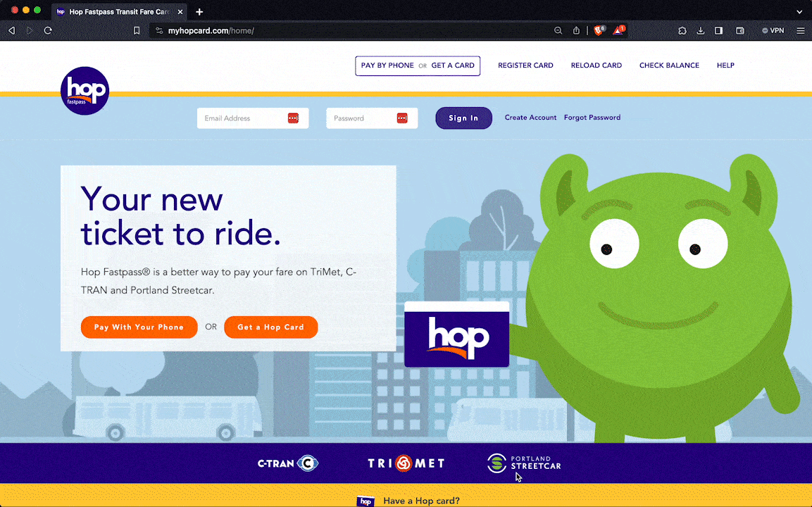812x507 pixels.
Task: Open the browser hamburger menu
Action: [801, 30]
